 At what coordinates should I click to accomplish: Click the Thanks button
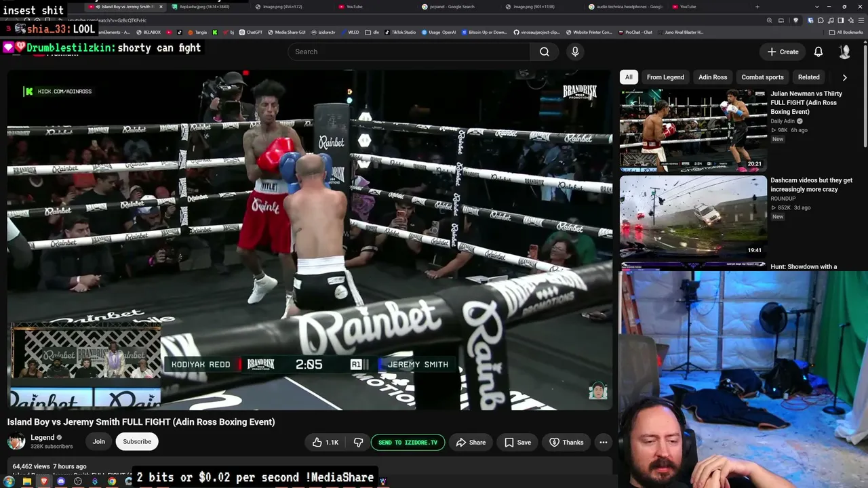click(x=566, y=443)
